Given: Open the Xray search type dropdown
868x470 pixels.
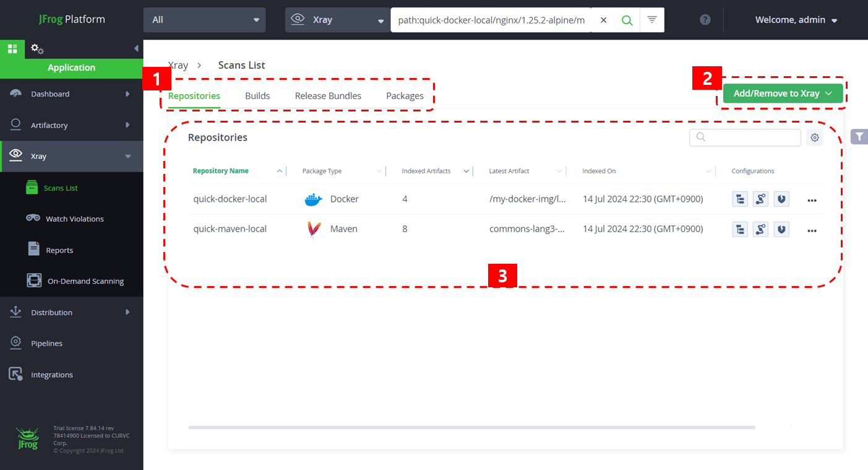Looking at the screenshot, I should click(x=338, y=20).
